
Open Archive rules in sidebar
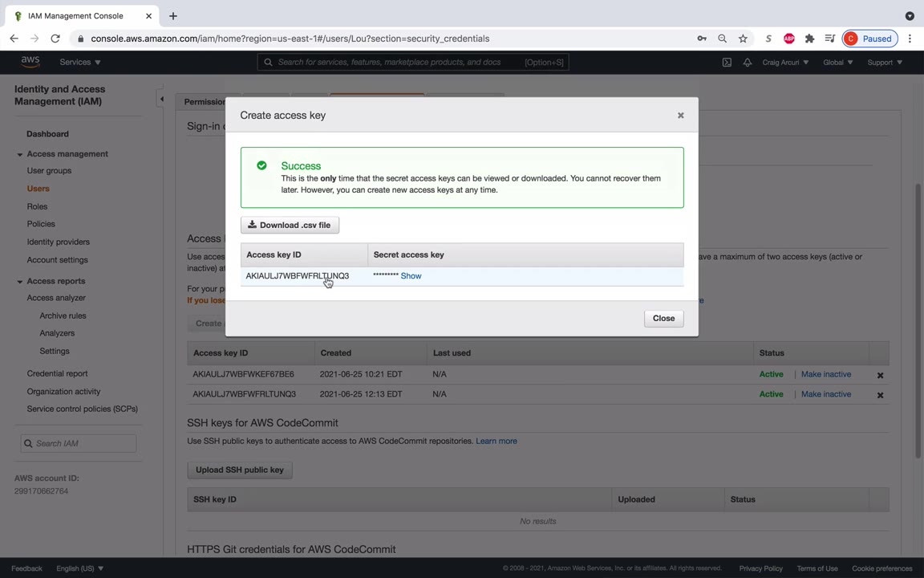pos(63,315)
